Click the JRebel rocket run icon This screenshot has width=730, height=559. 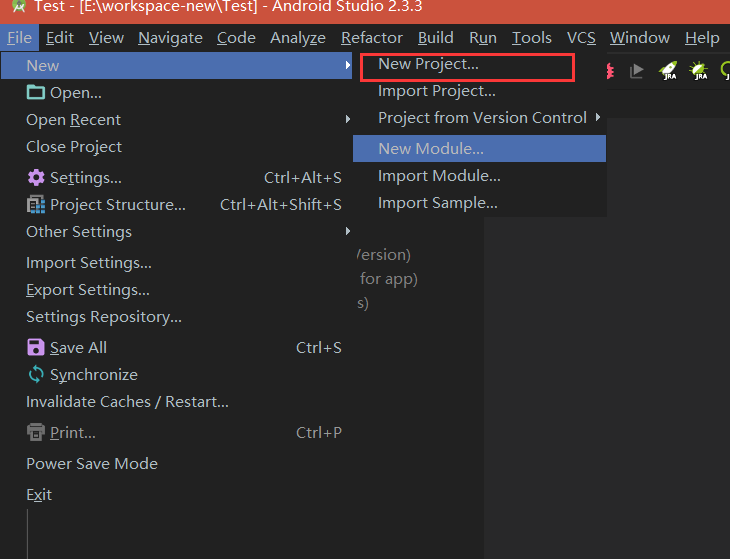[x=668, y=71]
